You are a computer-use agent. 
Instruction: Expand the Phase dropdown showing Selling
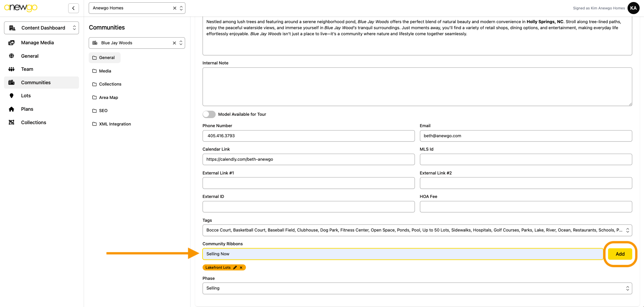tap(417, 288)
